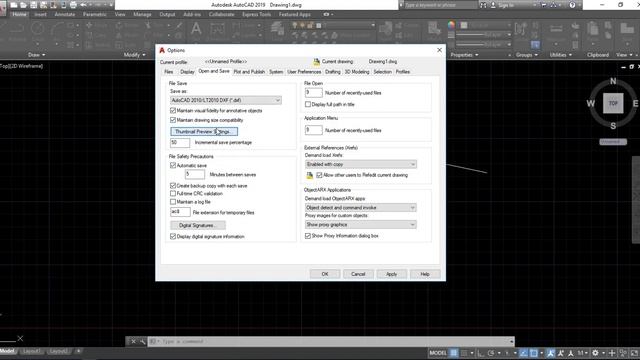Click OK in Options dialog
This screenshot has height=360, width=640.
click(x=325, y=274)
